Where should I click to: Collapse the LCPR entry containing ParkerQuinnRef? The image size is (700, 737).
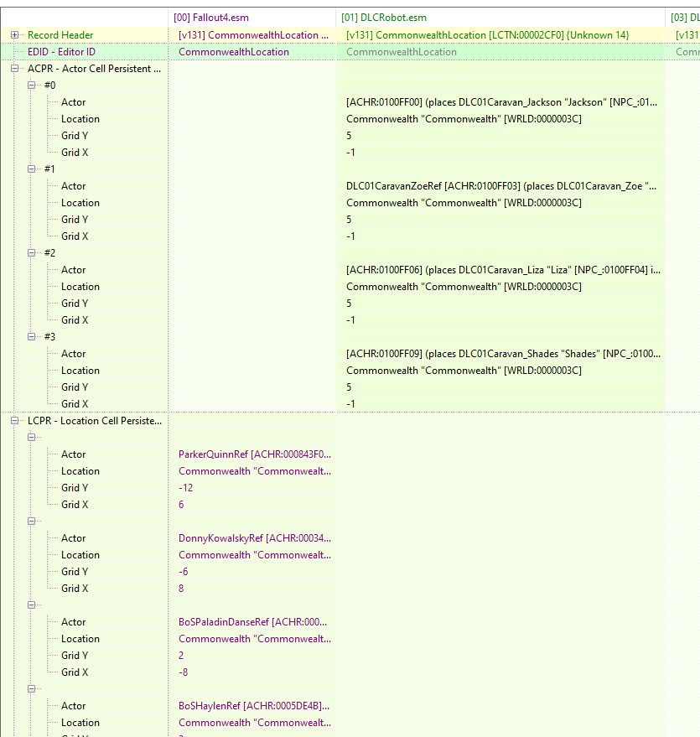[x=32, y=438]
